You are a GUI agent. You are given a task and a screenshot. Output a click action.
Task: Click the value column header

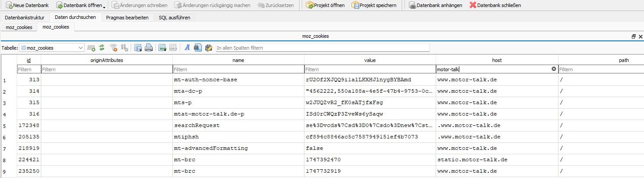pos(370,60)
